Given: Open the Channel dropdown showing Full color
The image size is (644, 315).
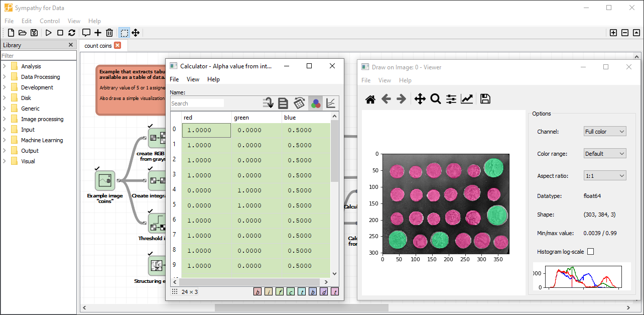Looking at the screenshot, I should pyautogui.click(x=605, y=132).
